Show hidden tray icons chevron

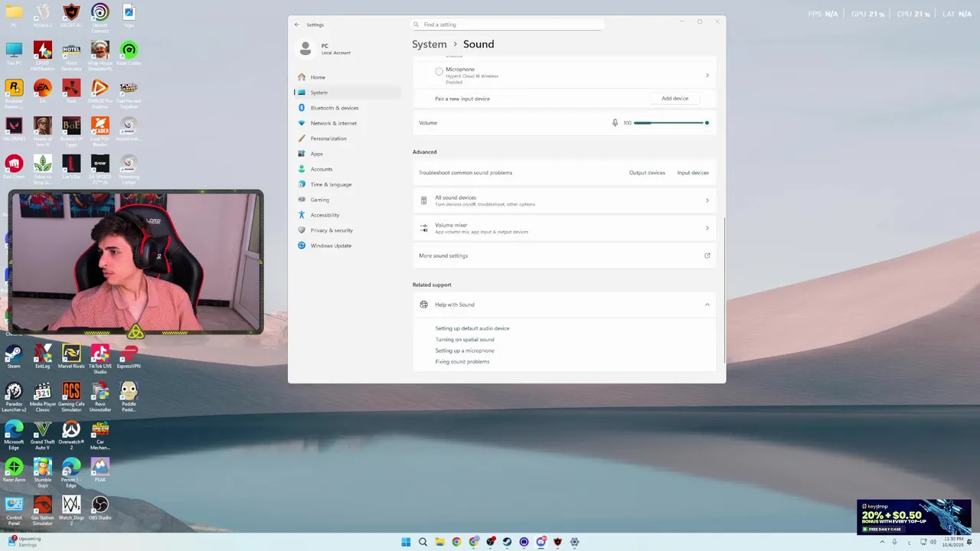pyautogui.click(x=882, y=542)
